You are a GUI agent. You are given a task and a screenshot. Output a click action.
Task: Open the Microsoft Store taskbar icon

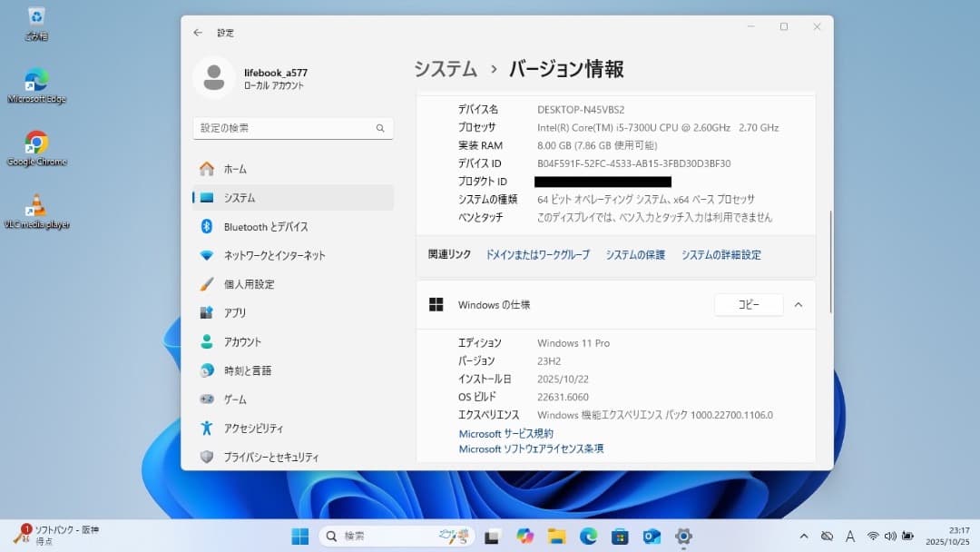[x=620, y=536]
